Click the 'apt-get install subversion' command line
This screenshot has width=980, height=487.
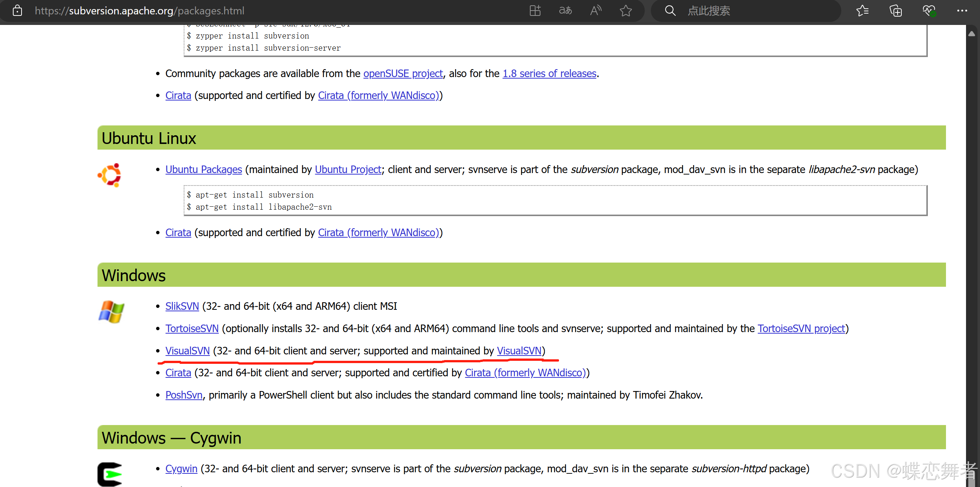click(x=250, y=195)
